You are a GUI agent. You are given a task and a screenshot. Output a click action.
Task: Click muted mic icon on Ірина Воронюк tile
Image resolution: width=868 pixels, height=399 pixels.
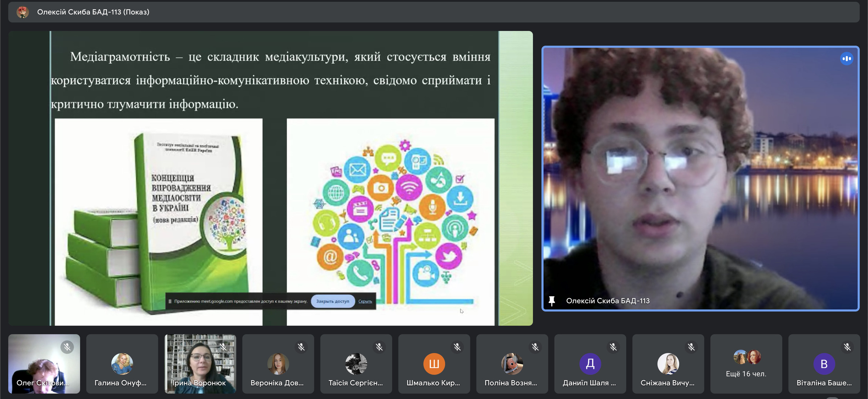pos(223,347)
